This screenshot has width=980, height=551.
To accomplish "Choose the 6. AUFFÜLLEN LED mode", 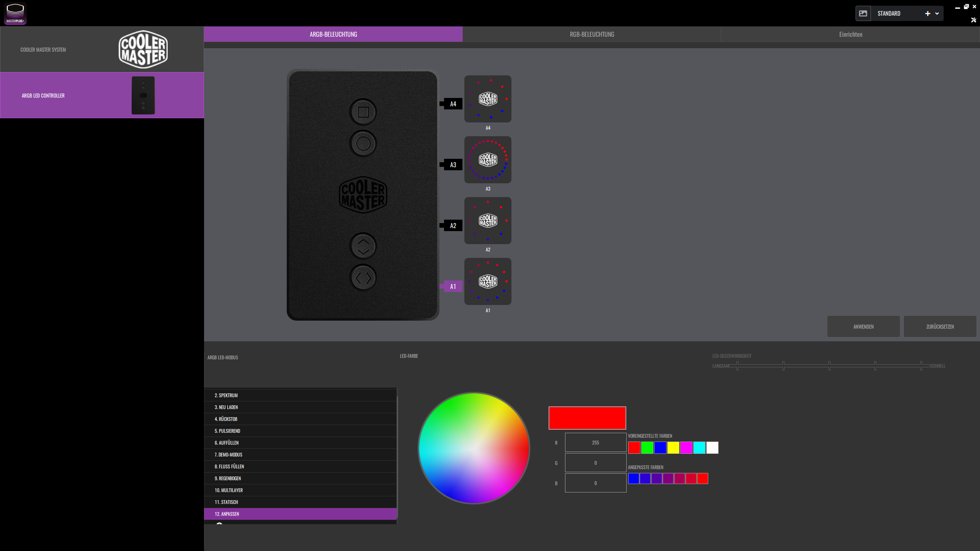I will coord(300,443).
